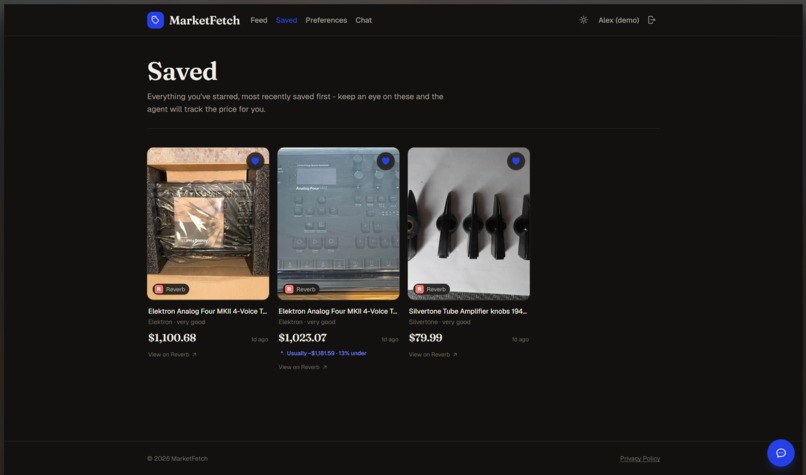Viewport: 806px width, 475px height.
Task: Open the Elektron Analog Four panel close-up photo
Action: click(x=338, y=224)
